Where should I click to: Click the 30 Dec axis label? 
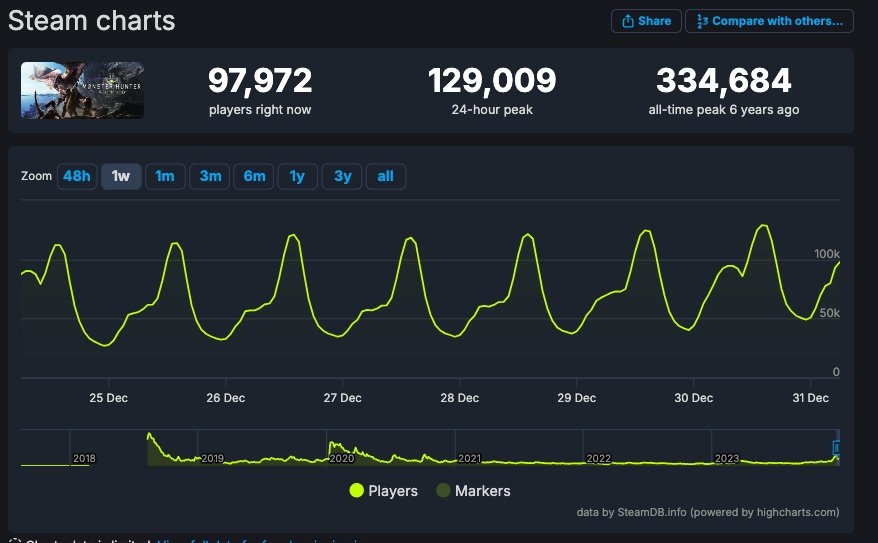(694, 398)
